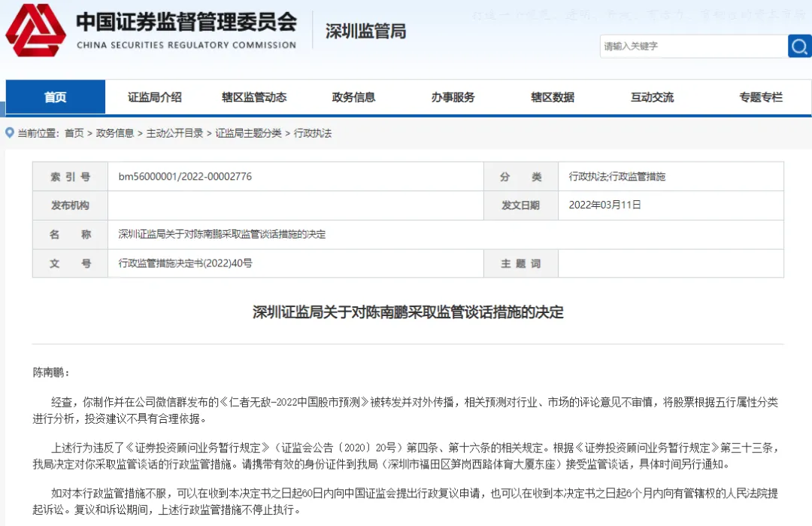Click the CSRC red logo emblem
This screenshot has width=812, height=526.
point(36,30)
